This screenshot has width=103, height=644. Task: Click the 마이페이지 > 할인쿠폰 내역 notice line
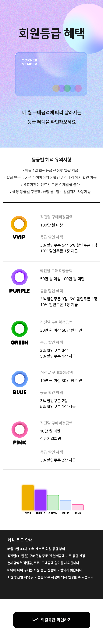[50, 177]
